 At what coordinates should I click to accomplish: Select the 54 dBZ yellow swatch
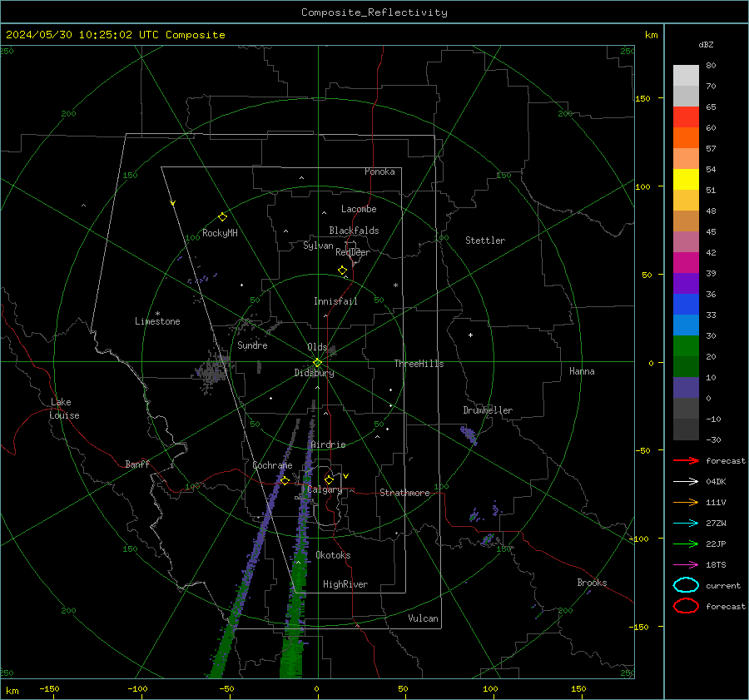tap(686, 179)
